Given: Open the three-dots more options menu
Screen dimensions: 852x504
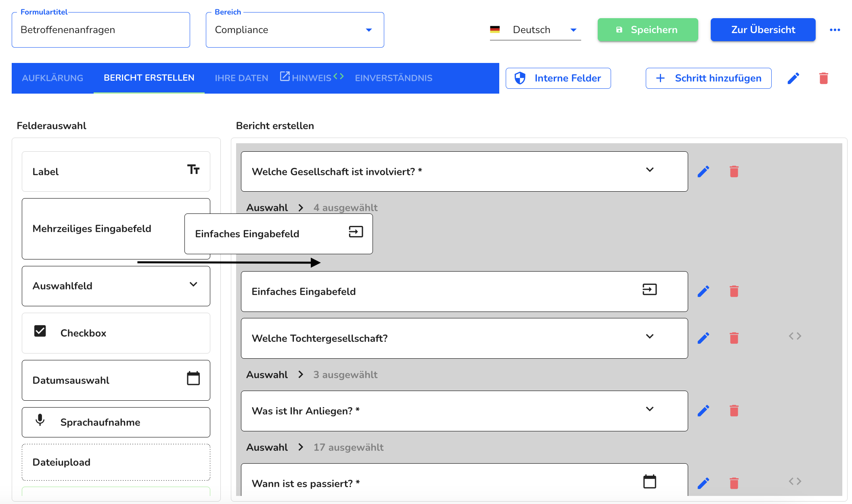Looking at the screenshot, I should click(x=835, y=30).
